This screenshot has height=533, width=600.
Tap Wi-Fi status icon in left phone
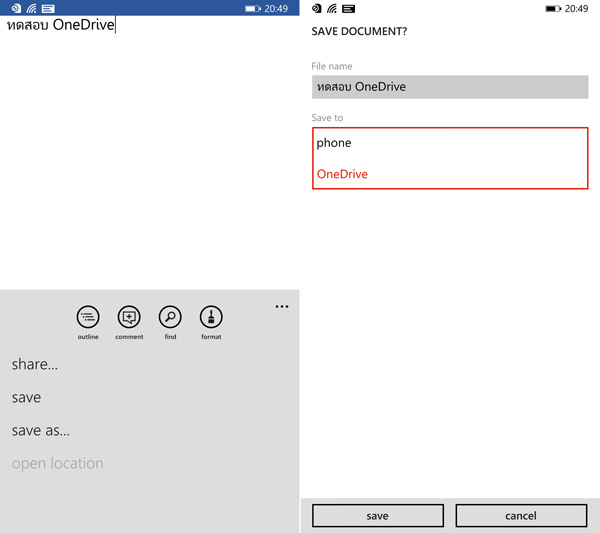31,8
